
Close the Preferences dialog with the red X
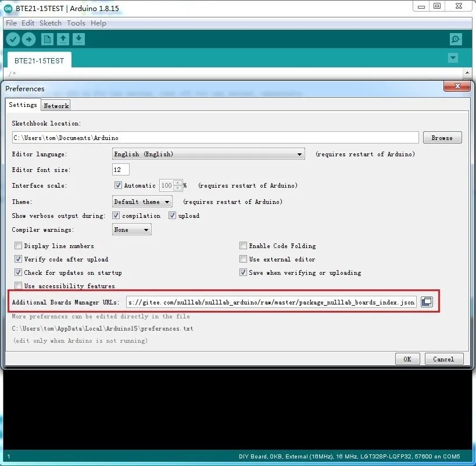click(x=456, y=87)
